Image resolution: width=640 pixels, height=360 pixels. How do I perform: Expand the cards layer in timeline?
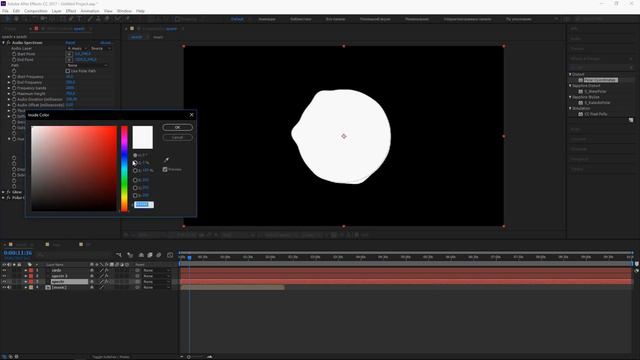point(25,270)
